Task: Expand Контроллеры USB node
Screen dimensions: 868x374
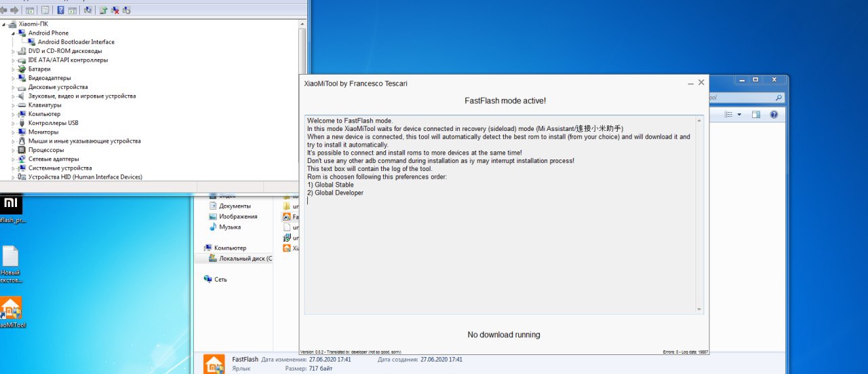Action: coord(14,123)
